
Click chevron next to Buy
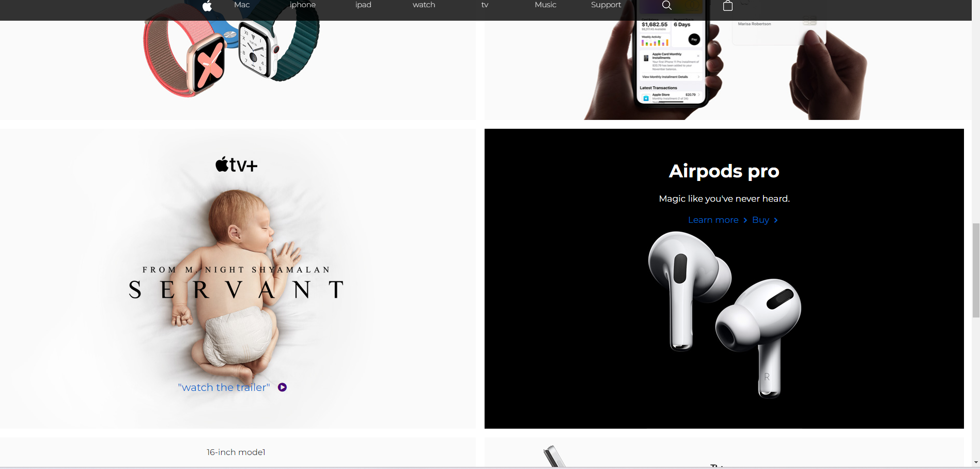pyautogui.click(x=775, y=220)
